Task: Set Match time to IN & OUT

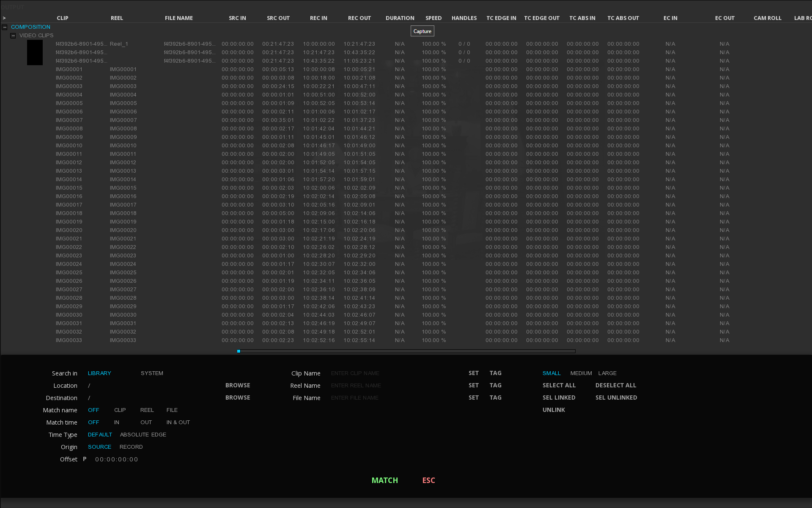Action: click(x=178, y=422)
